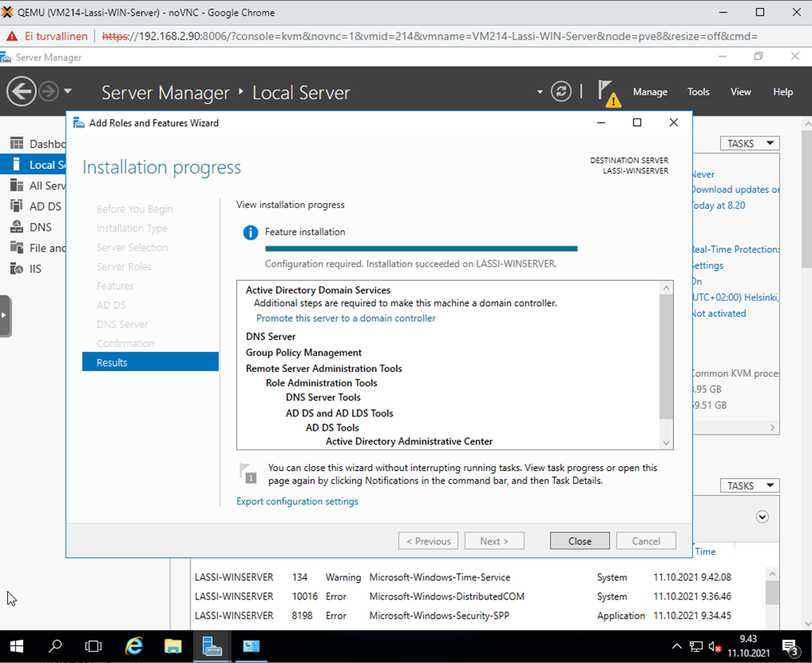Click the DNS sidebar icon
This screenshot has width=812, height=663.
[17, 227]
